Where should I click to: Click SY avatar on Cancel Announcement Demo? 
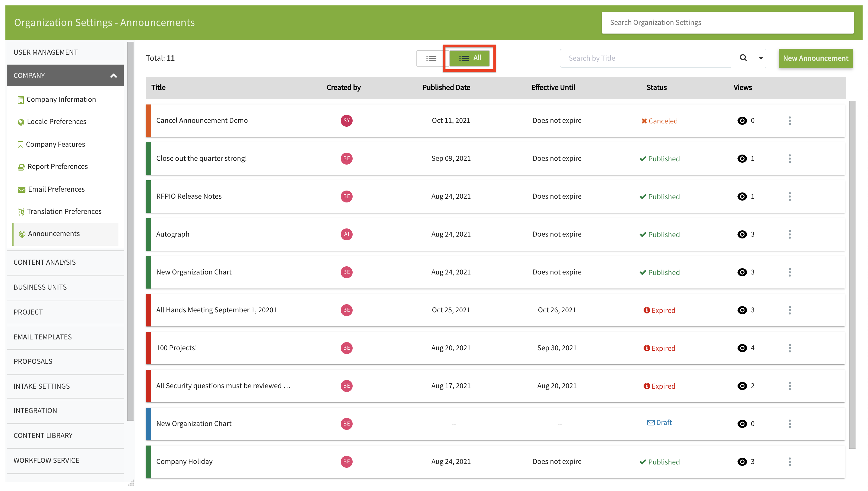point(346,120)
